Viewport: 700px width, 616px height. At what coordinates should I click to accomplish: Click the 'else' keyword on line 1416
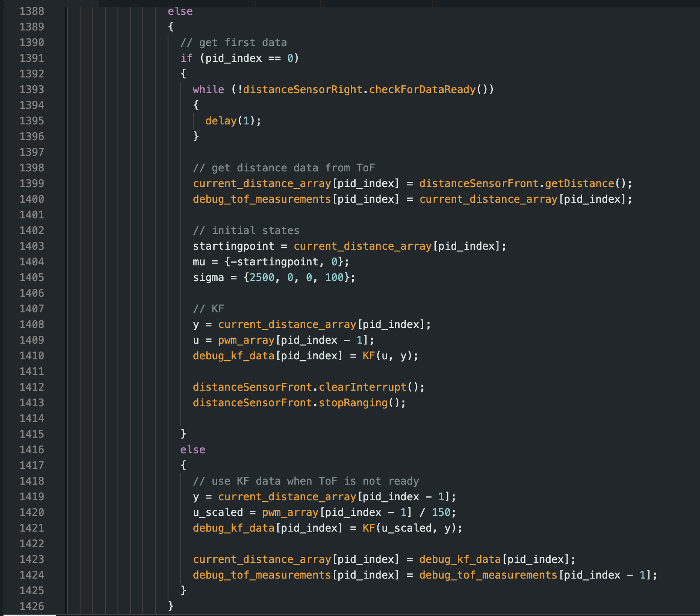193,450
